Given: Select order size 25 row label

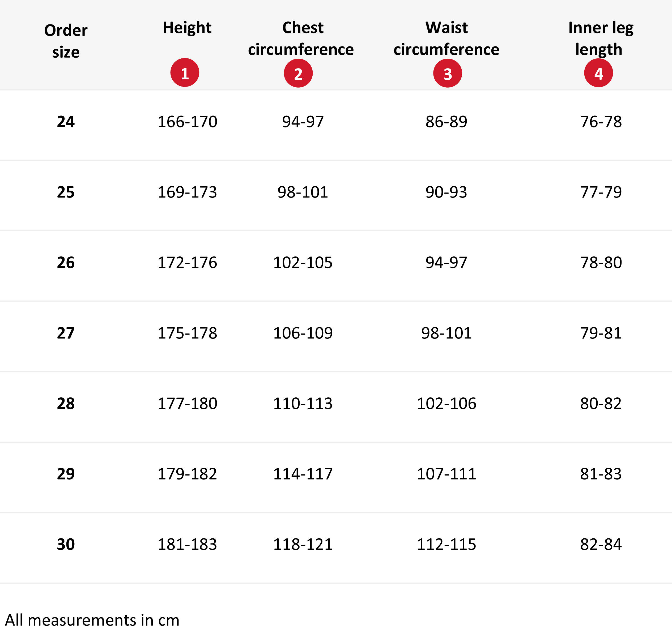Looking at the screenshot, I should [x=66, y=192].
